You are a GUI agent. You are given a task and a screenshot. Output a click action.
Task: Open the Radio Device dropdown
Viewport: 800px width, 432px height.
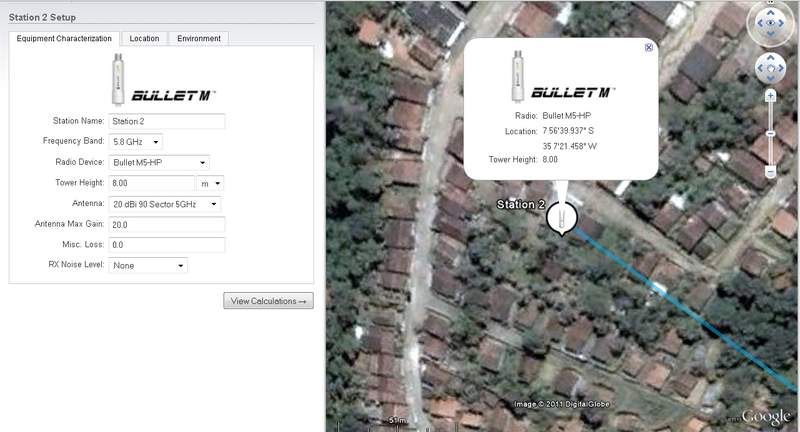point(159,163)
